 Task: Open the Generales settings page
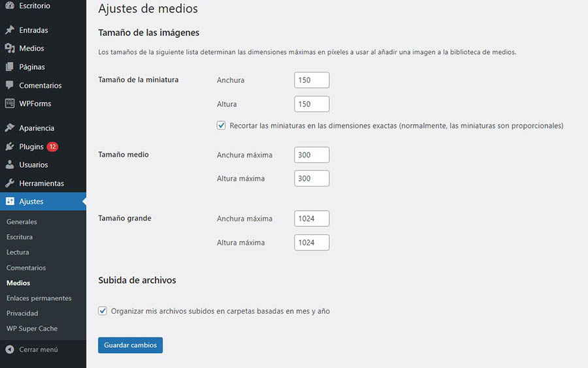click(22, 222)
